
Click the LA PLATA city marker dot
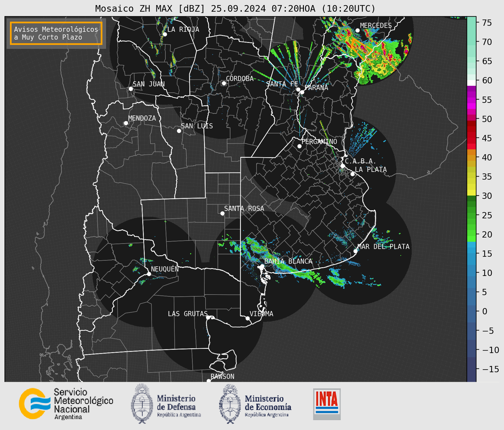click(353, 174)
